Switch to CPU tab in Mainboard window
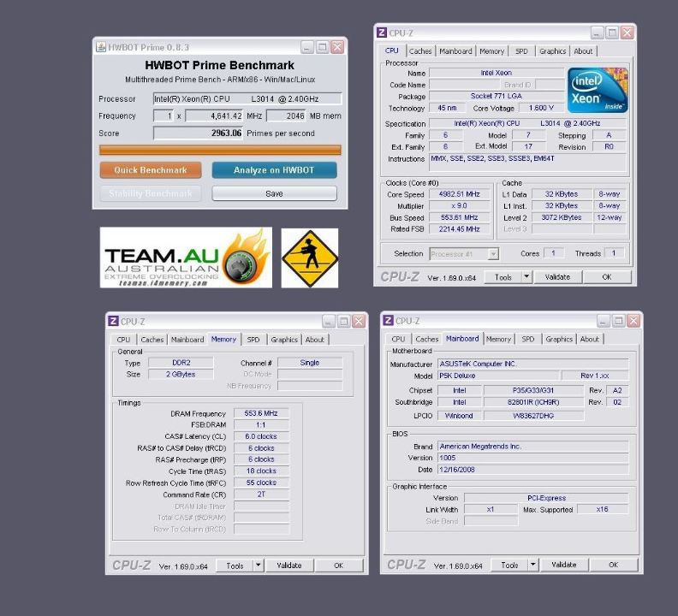The height and width of the screenshot is (616, 678). point(398,339)
